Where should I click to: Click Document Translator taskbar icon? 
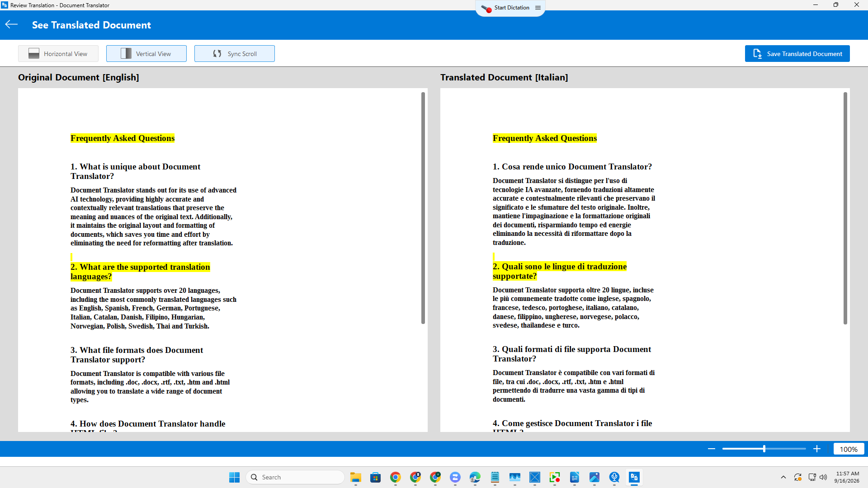[x=634, y=477]
